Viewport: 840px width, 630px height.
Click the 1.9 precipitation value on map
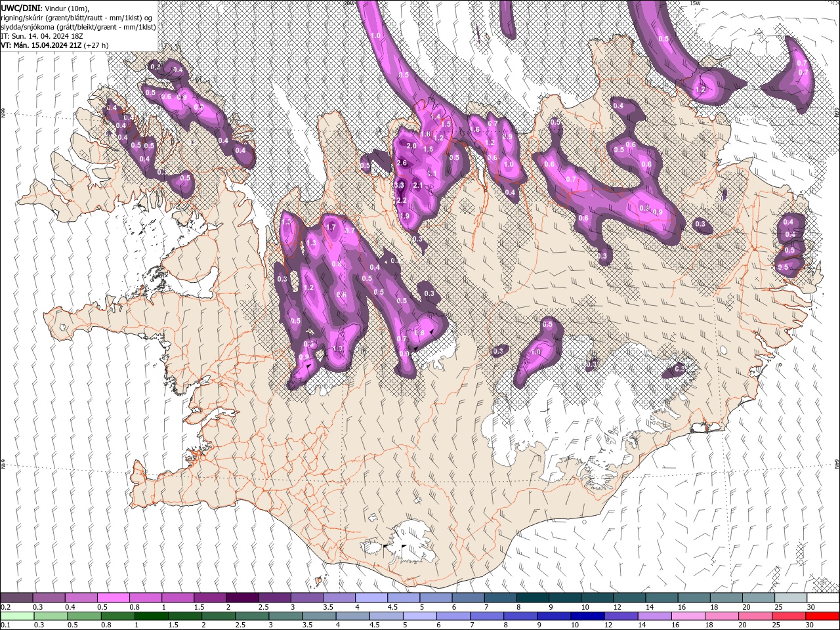click(404, 216)
